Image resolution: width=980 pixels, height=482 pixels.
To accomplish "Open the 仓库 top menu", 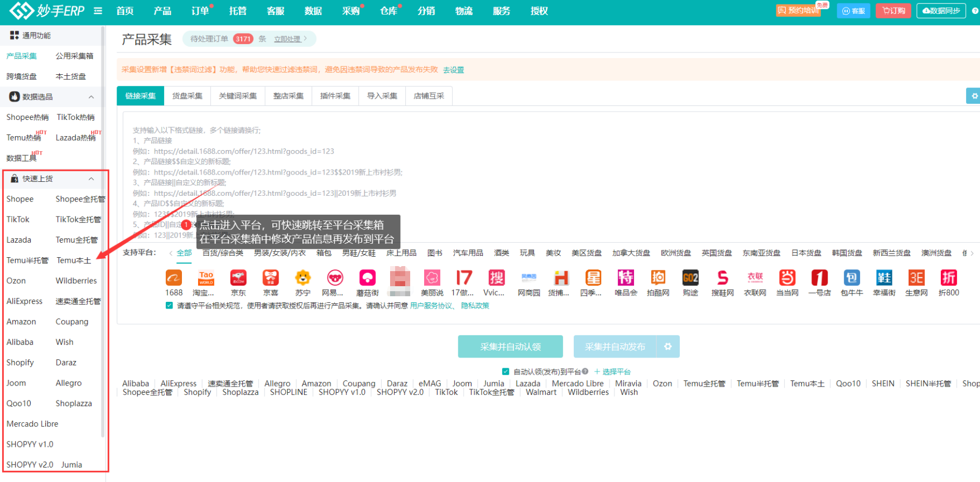I will pos(388,11).
